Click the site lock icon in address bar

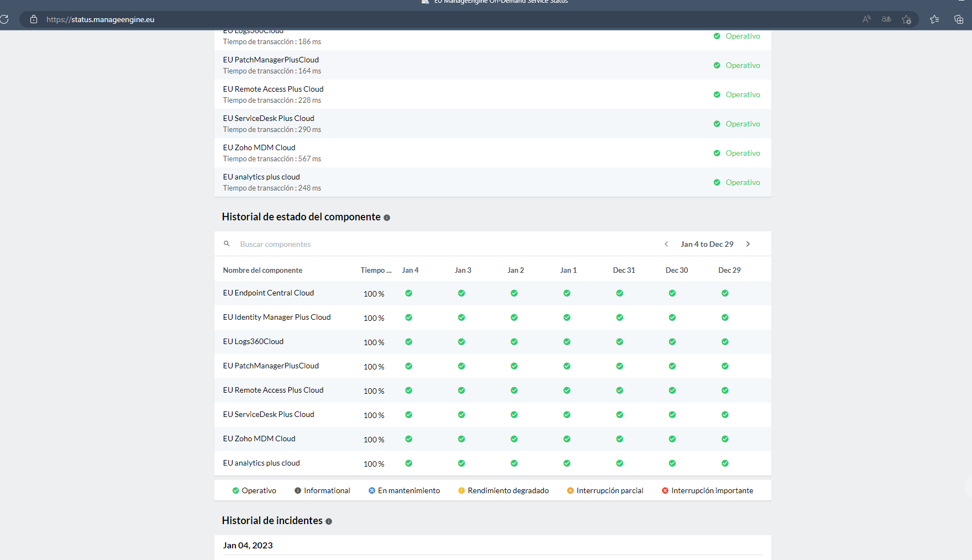34,19
